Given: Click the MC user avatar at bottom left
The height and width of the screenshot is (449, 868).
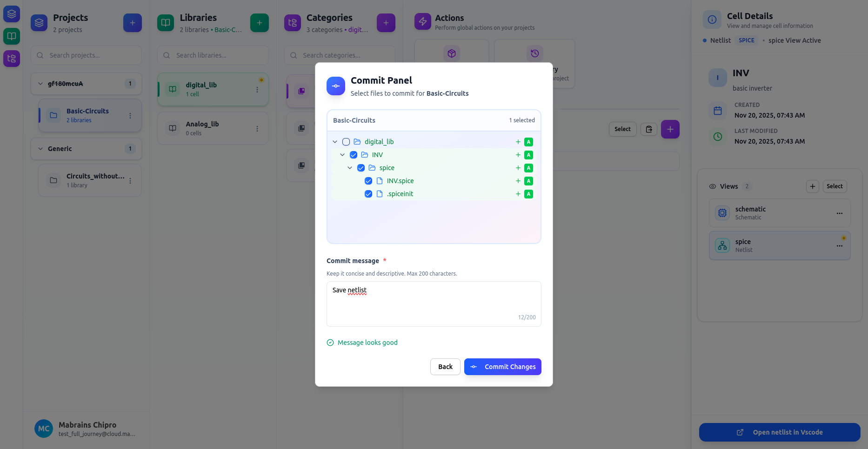Looking at the screenshot, I should point(44,429).
